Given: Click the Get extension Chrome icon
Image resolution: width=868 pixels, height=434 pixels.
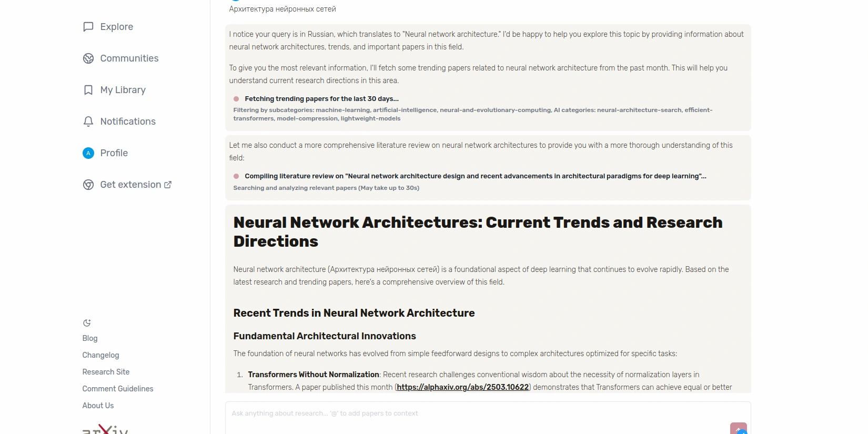Looking at the screenshot, I should pos(88,185).
